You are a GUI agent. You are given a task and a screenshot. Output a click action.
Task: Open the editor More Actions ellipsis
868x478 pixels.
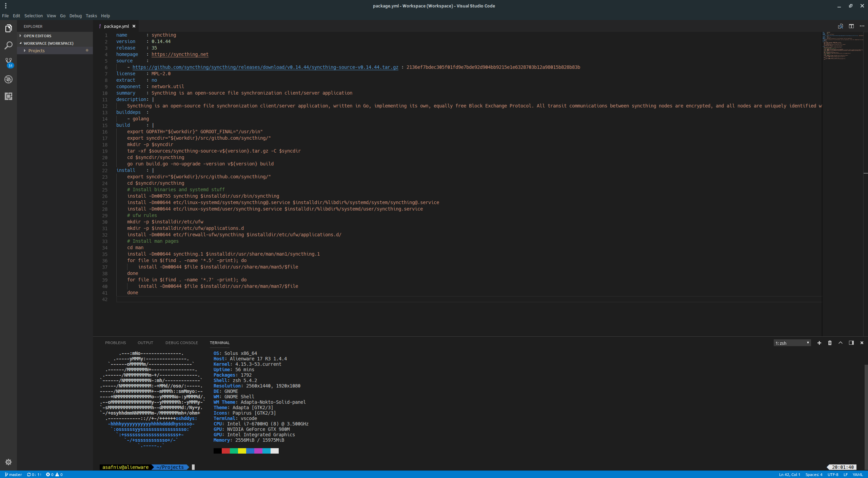(862, 26)
